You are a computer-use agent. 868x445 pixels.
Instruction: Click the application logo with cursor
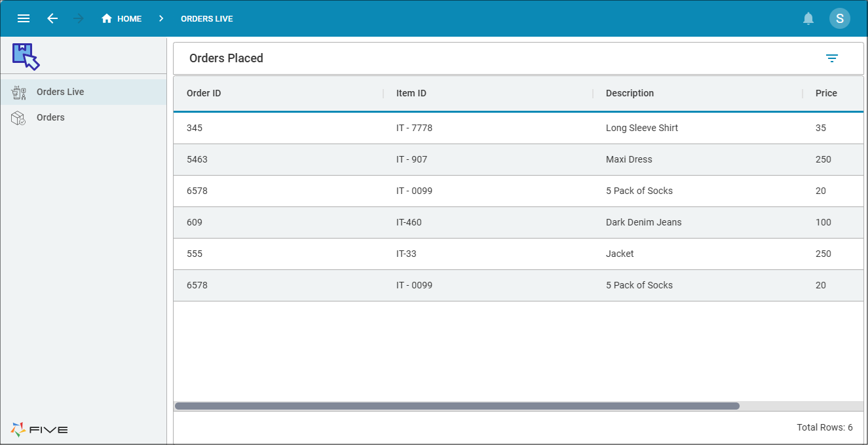pos(26,56)
